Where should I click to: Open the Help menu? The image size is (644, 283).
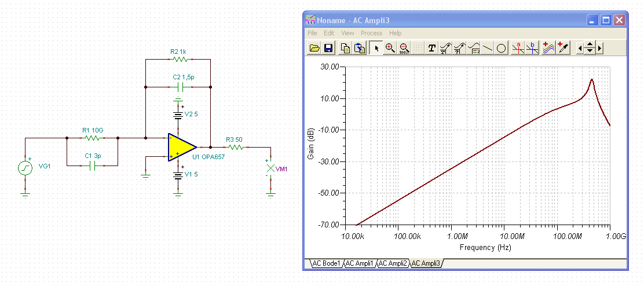click(x=396, y=33)
